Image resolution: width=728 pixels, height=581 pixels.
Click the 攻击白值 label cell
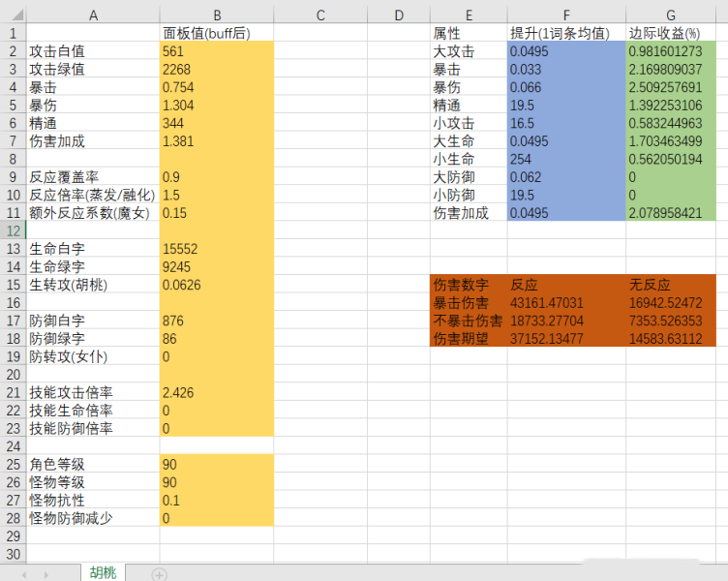[93, 51]
